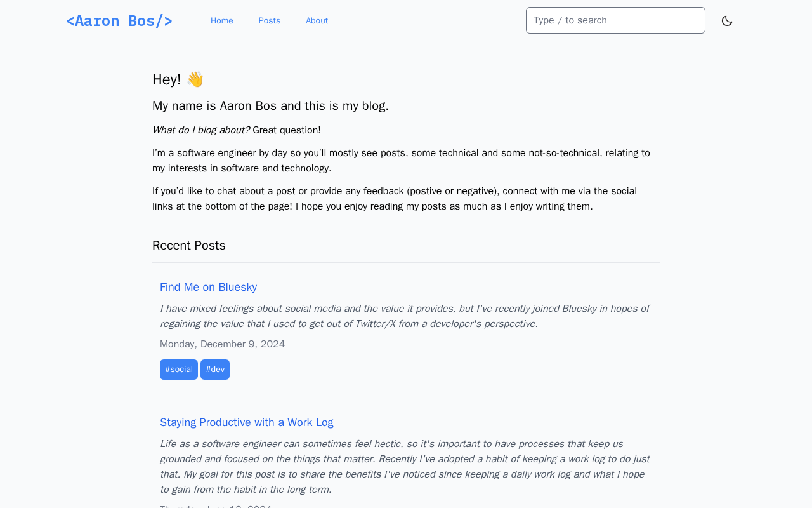The width and height of the screenshot is (812, 508).
Task: Click the paragraph about providing feedback
Action: (395, 199)
